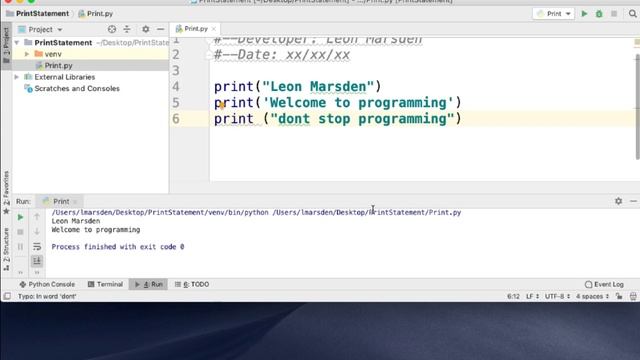The height and width of the screenshot is (360, 640).
Task: Click the Print.py path link in console
Action: tap(367, 212)
